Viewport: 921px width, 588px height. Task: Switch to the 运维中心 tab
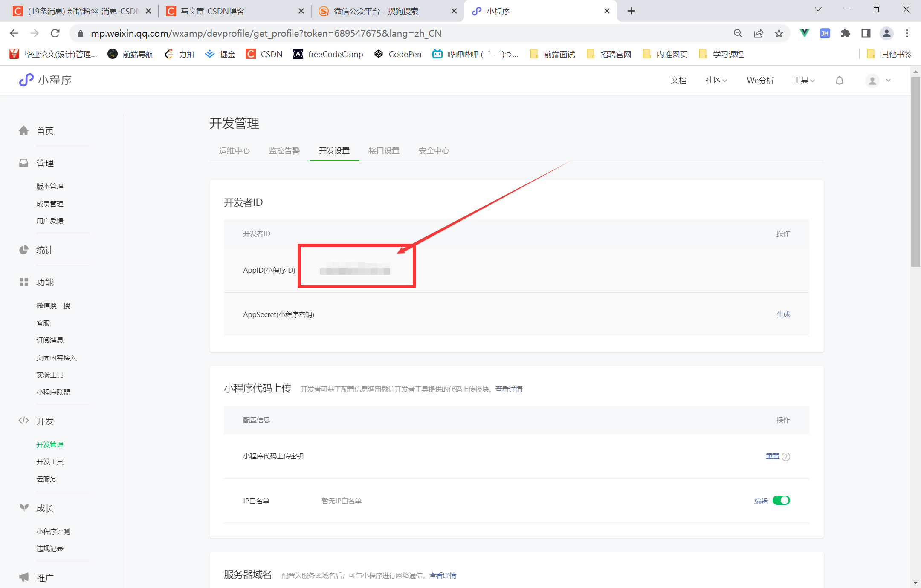(235, 150)
